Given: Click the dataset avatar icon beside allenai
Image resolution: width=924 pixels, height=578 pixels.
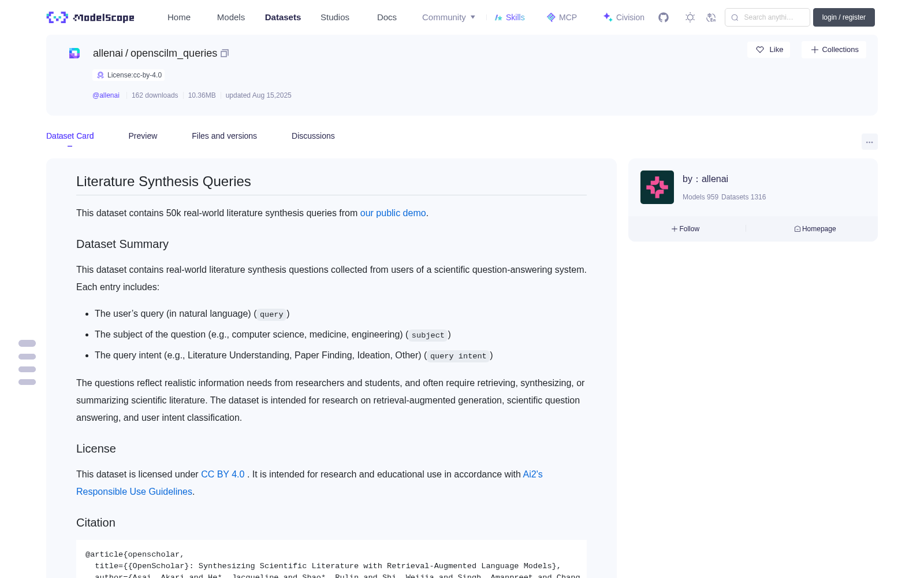Looking at the screenshot, I should (x=74, y=53).
